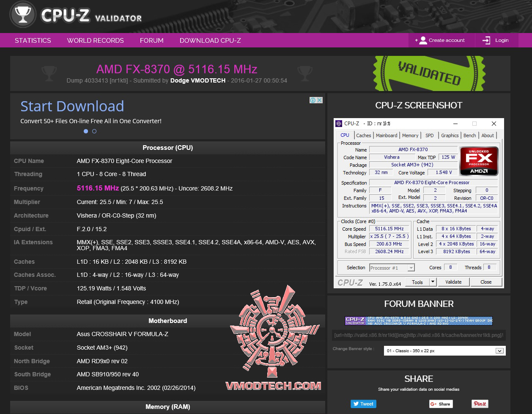Viewport: 532px width, 414px height.
Task: Switch to the Bench tab
Action: [470, 135]
